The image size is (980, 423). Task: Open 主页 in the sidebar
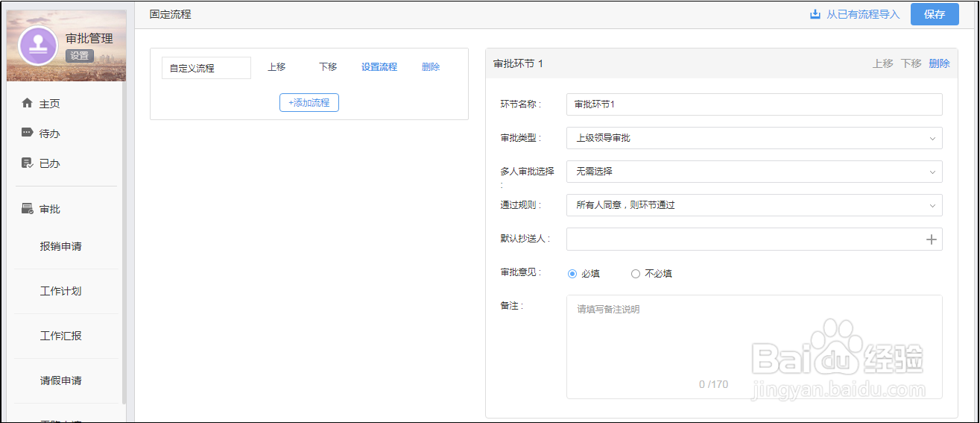click(x=50, y=104)
